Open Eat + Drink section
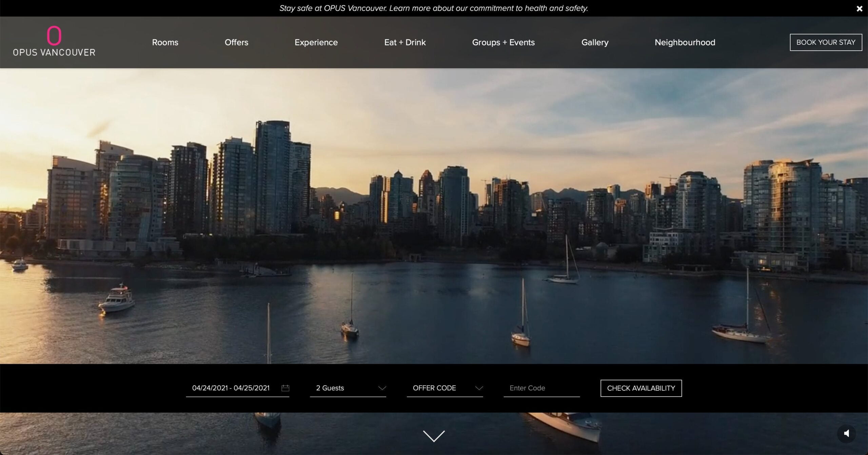The height and width of the screenshot is (455, 868). [405, 42]
